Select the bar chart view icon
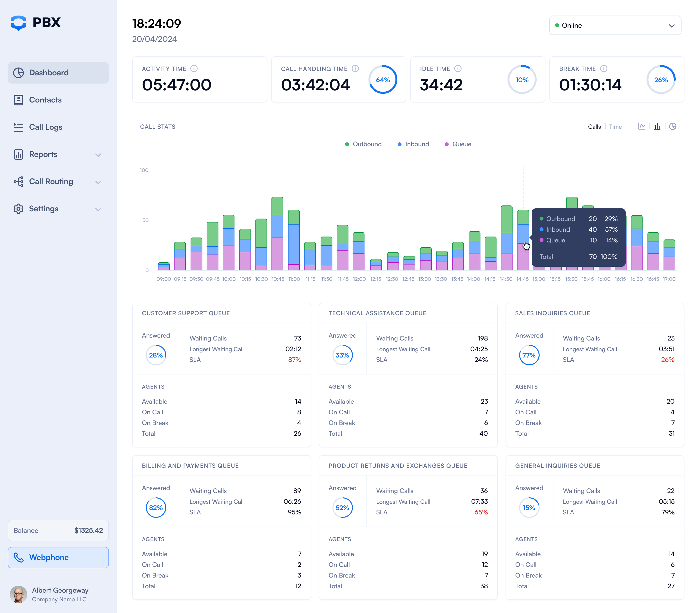The width and height of the screenshot is (700, 613). point(657,127)
